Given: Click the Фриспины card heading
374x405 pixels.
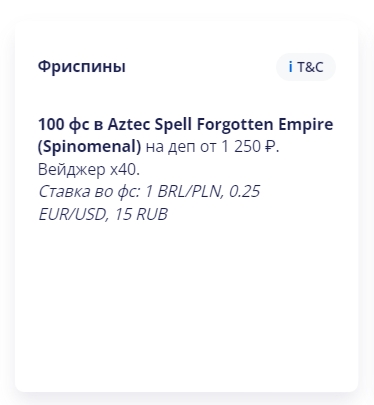Looking at the screenshot, I should [82, 66].
